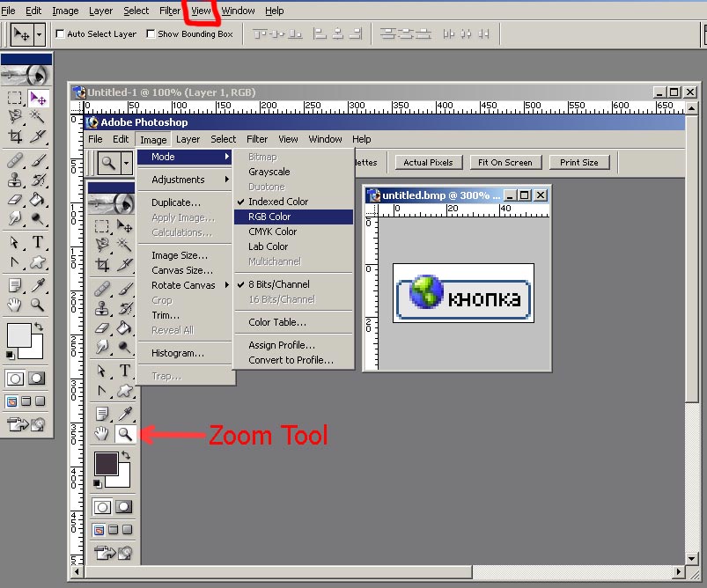Click the Adobe Online image atop main toolbox

26,76
